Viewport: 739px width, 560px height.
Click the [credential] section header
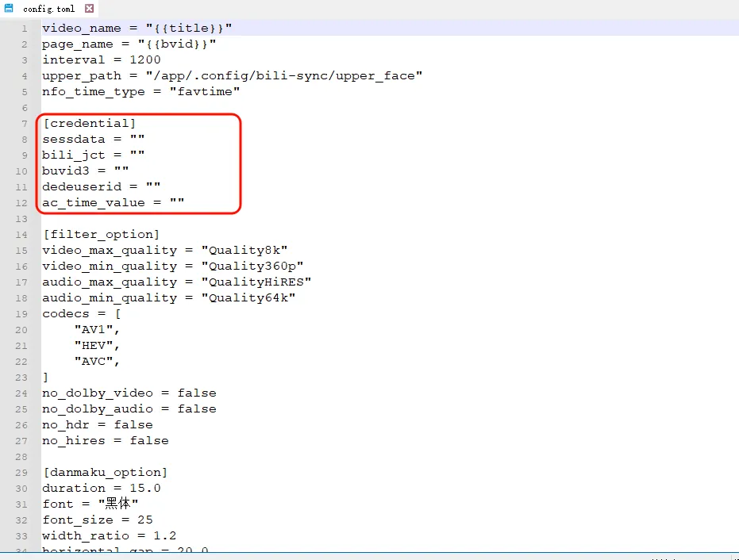89,123
